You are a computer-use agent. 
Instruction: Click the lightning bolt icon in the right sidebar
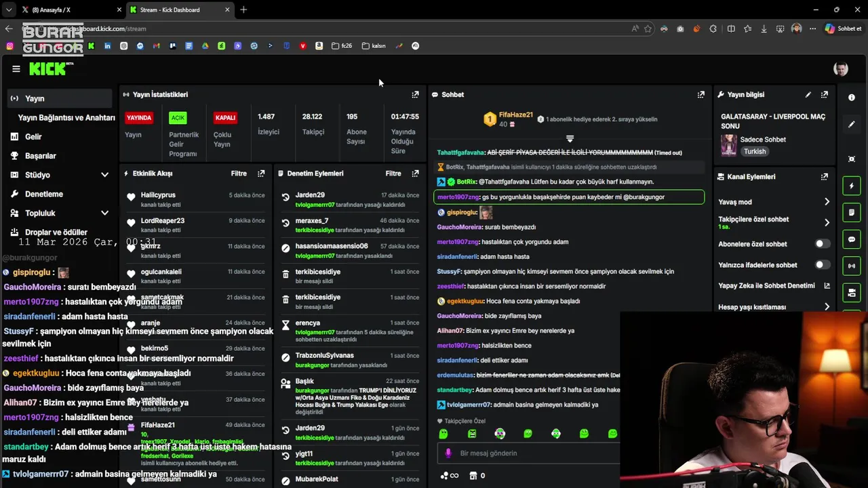click(852, 186)
